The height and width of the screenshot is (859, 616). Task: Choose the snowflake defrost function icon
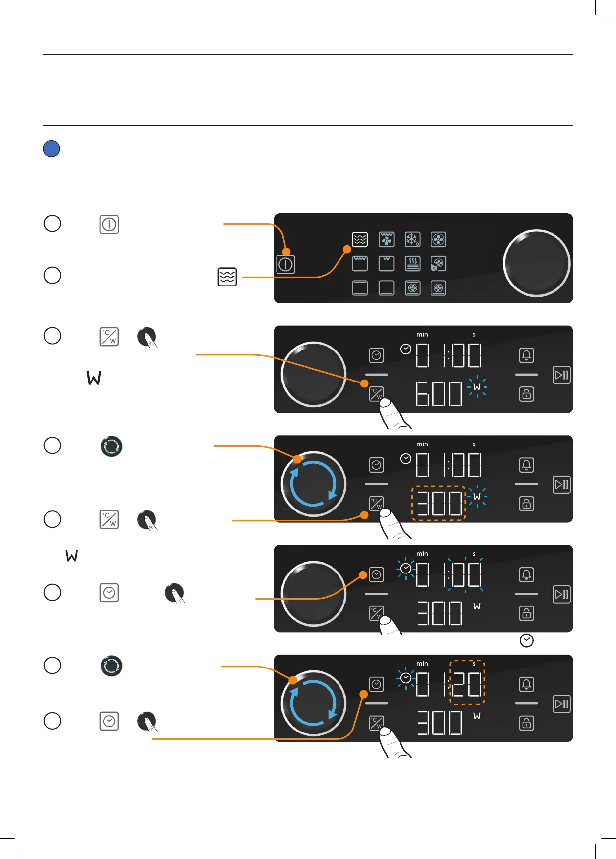point(412,239)
